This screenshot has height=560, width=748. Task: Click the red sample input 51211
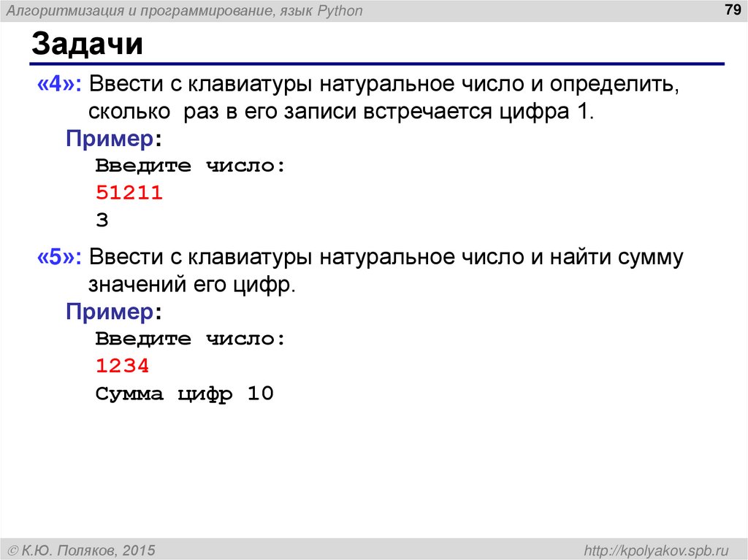129,193
